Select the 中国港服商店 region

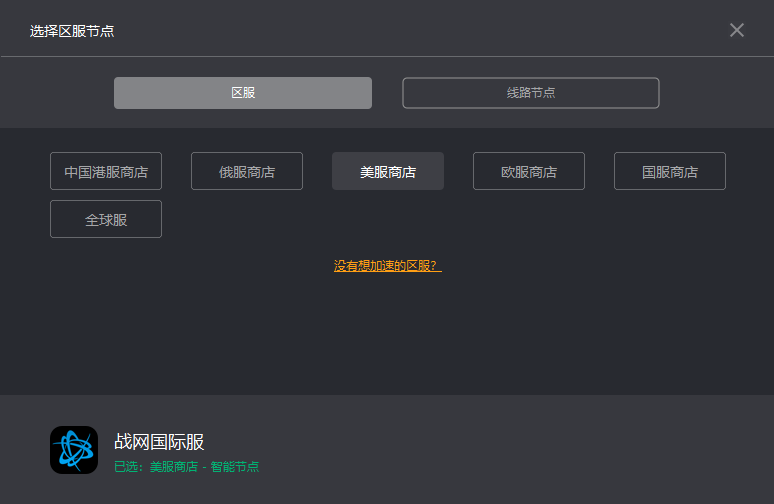[x=106, y=171]
